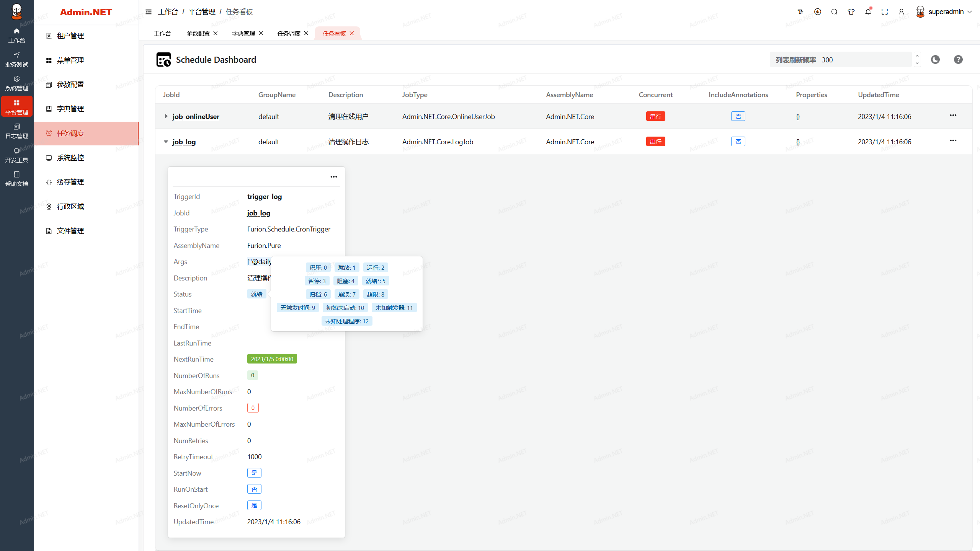Toggle fullscreen mode icon
This screenshot has height=551, width=980.
885,12
